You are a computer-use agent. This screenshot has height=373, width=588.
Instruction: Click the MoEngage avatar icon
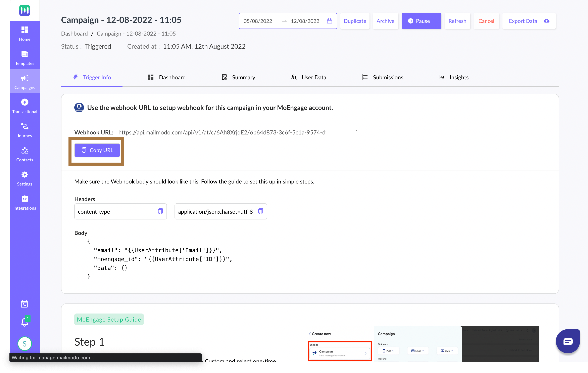coord(79,108)
